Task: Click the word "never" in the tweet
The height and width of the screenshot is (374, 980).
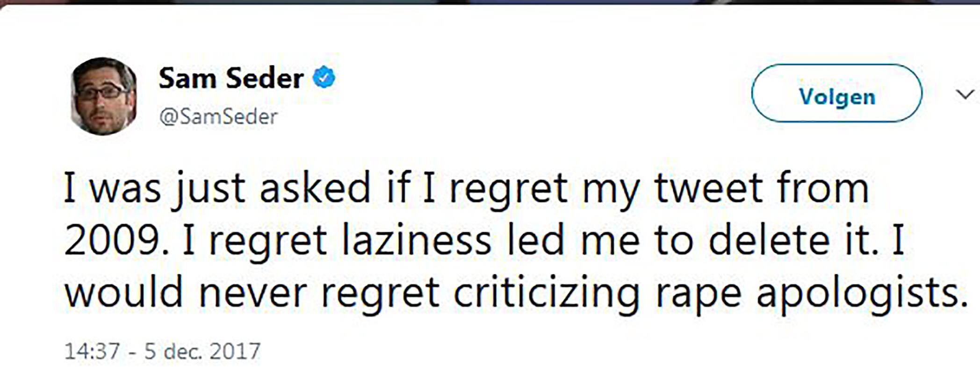Action: (252, 294)
